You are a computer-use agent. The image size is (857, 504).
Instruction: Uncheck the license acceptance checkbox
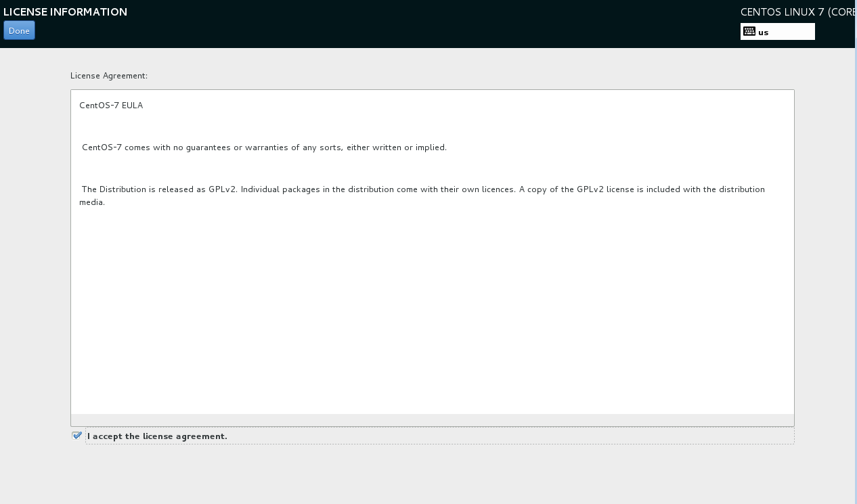76,436
